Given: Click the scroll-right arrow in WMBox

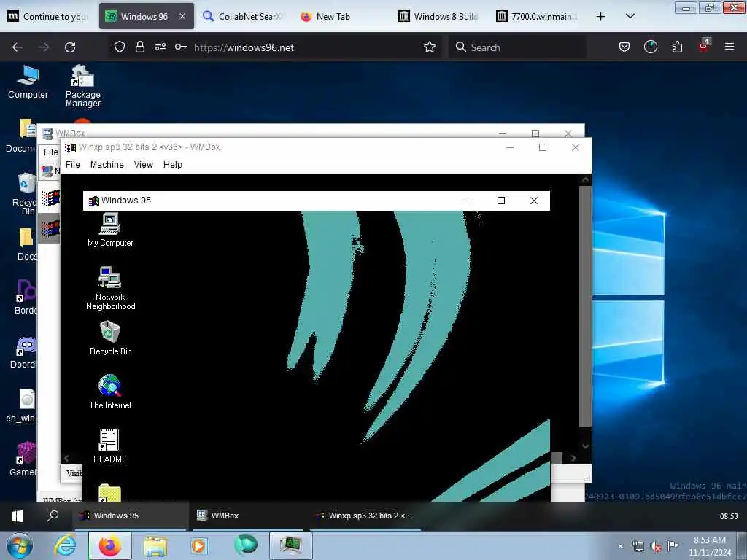Looking at the screenshot, I should tap(573, 458).
